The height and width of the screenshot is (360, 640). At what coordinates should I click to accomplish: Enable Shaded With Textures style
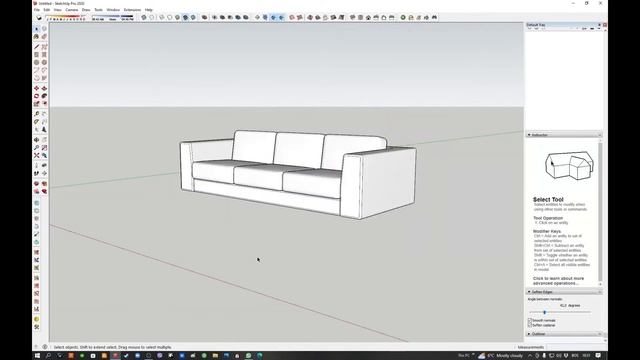(x=185, y=18)
